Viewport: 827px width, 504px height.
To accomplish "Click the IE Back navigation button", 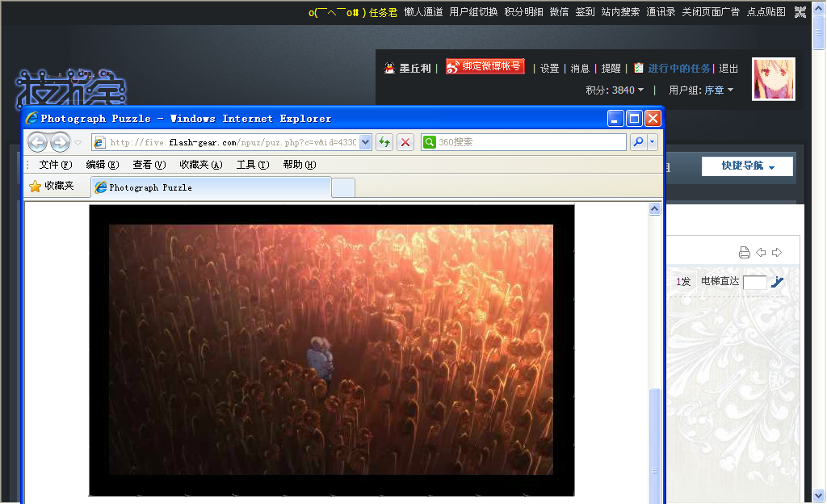I will click(x=37, y=143).
